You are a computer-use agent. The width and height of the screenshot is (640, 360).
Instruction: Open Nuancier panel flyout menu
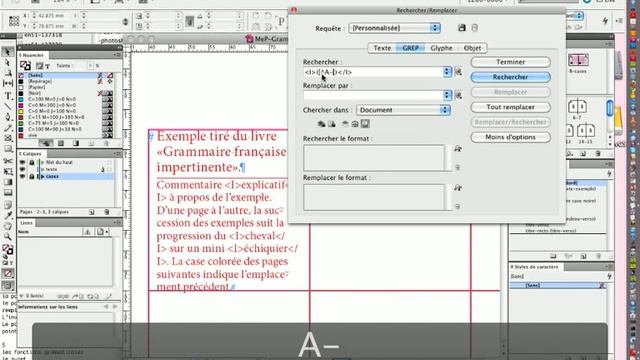[117, 55]
